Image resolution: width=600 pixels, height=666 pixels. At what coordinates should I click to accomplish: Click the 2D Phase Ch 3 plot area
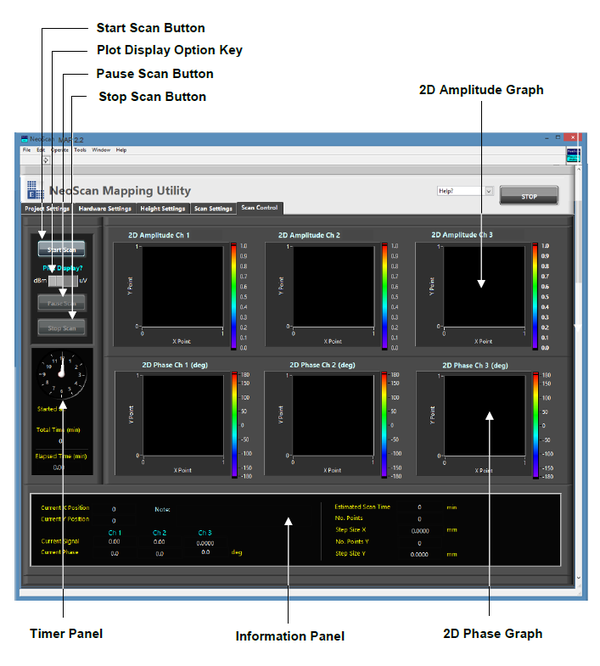pyautogui.click(x=485, y=416)
